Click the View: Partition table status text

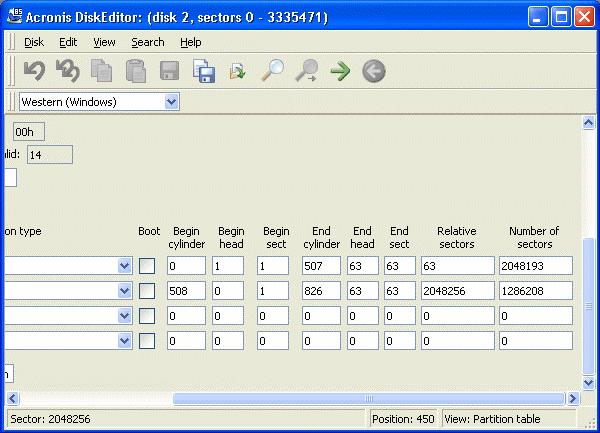tap(492, 419)
